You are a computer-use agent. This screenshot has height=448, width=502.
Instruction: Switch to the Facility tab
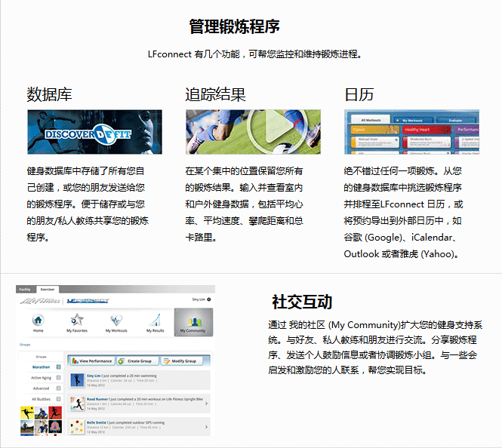click(25, 289)
